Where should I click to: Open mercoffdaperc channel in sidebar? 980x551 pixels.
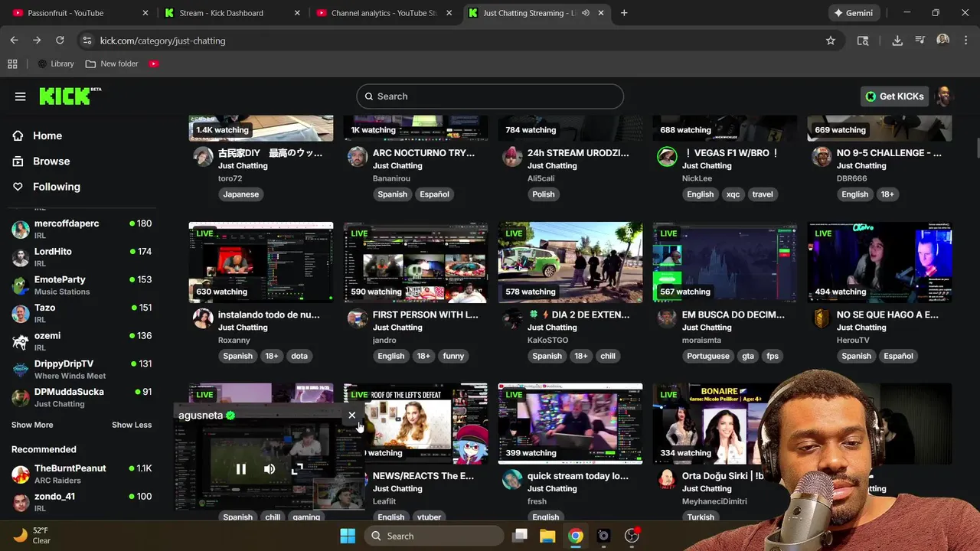point(81,229)
